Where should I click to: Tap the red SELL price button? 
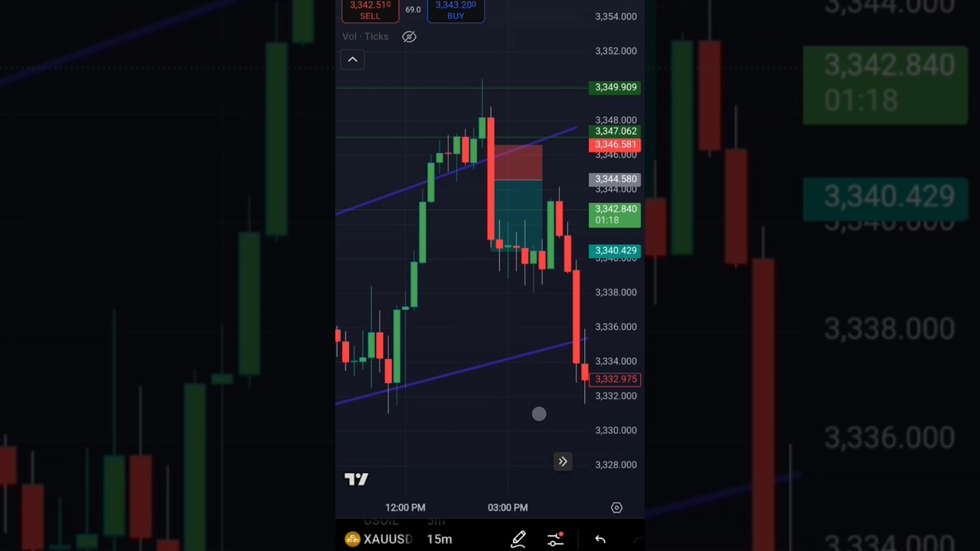click(370, 11)
